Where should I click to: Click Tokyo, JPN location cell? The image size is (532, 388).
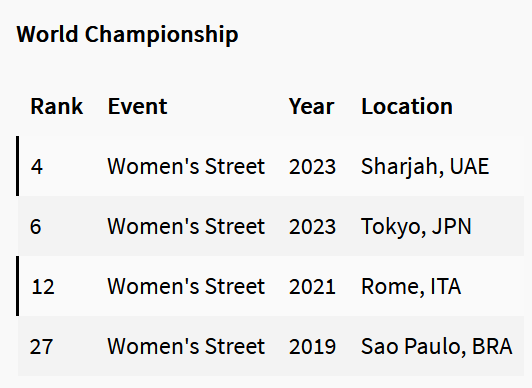416,227
